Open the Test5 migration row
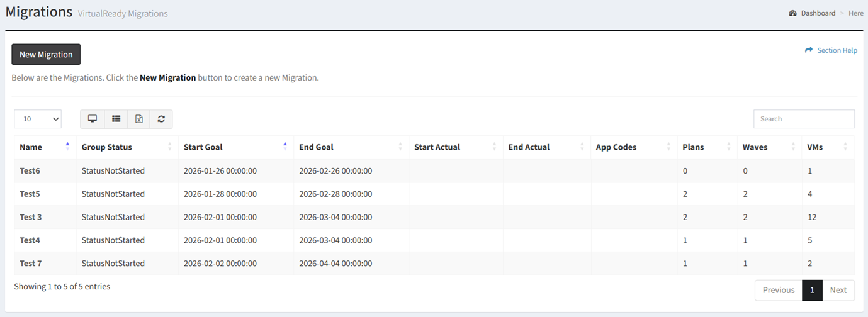 (434, 194)
